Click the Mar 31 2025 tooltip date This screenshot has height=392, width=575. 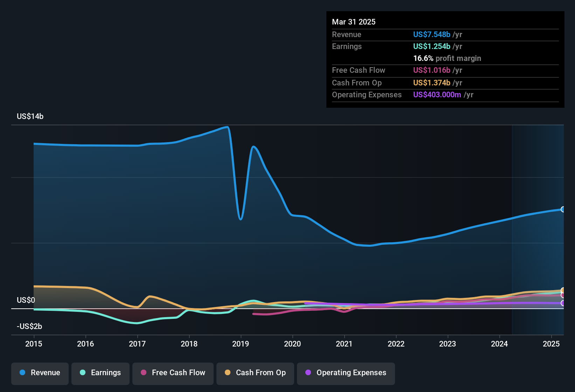pos(354,22)
